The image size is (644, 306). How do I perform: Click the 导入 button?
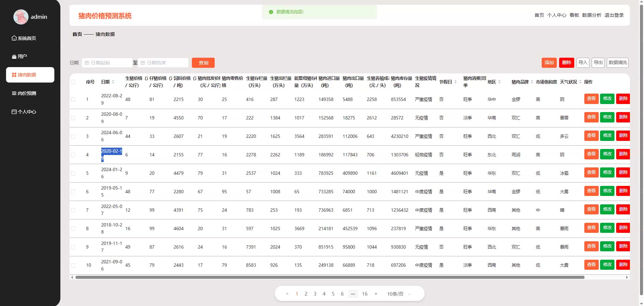583,63
